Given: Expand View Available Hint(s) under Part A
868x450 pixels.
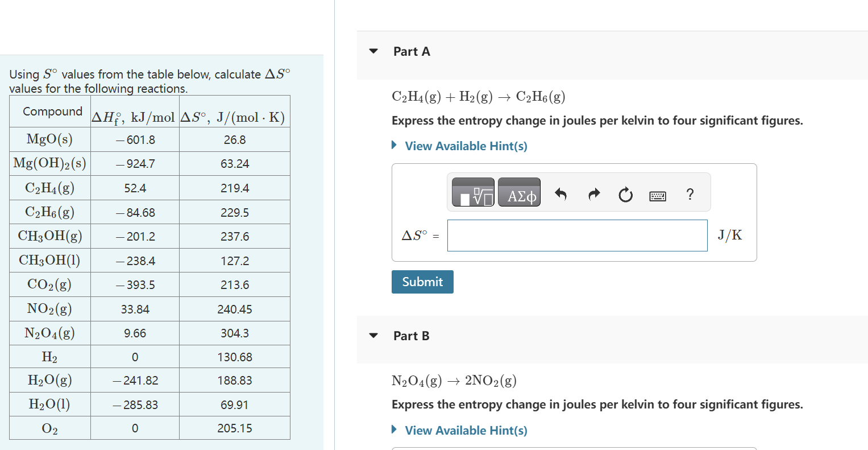Looking at the screenshot, I should tap(466, 146).
